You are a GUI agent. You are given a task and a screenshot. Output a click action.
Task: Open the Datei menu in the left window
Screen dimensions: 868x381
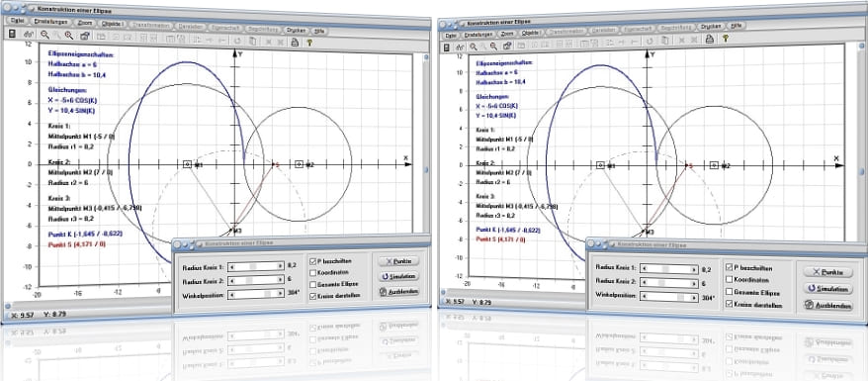[x=18, y=21]
